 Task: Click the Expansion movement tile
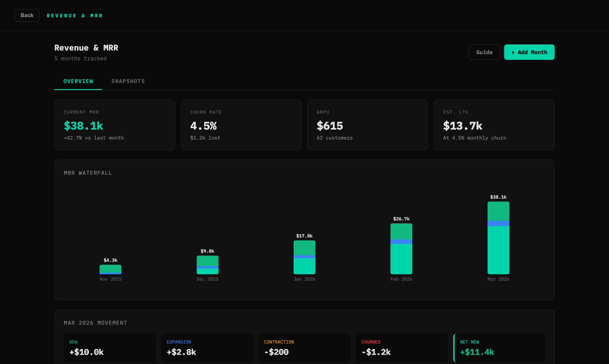(x=207, y=348)
